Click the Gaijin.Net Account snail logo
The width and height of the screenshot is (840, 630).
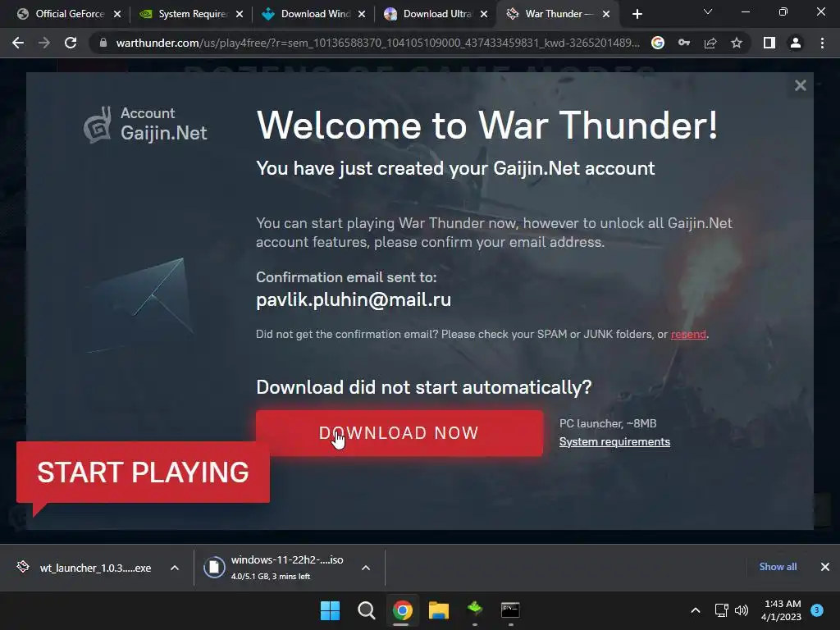pos(98,125)
